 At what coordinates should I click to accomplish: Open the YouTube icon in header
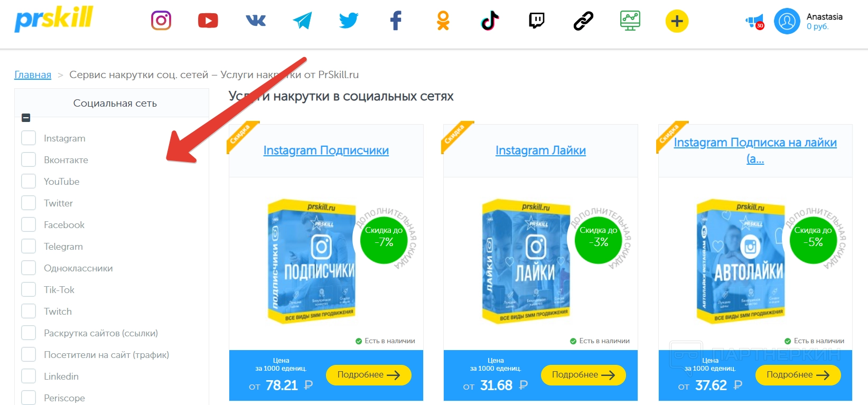pyautogui.click(x=208, y=21)
